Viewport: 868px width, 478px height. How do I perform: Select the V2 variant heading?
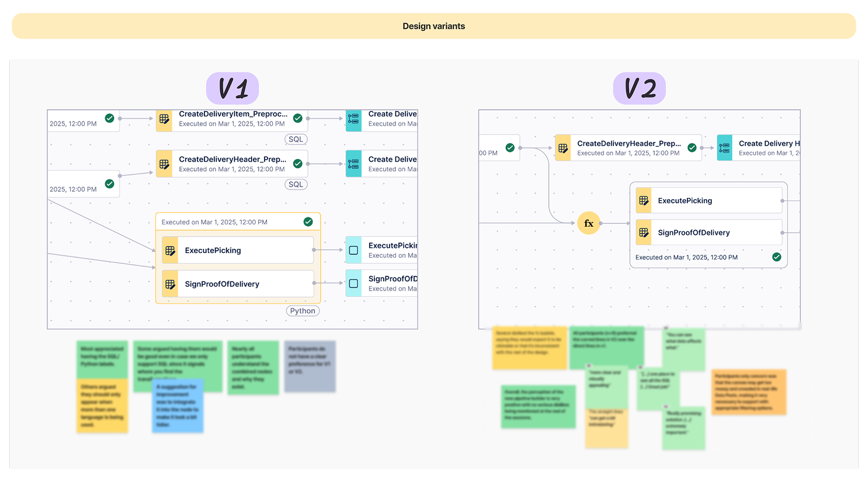pos(639,88)
